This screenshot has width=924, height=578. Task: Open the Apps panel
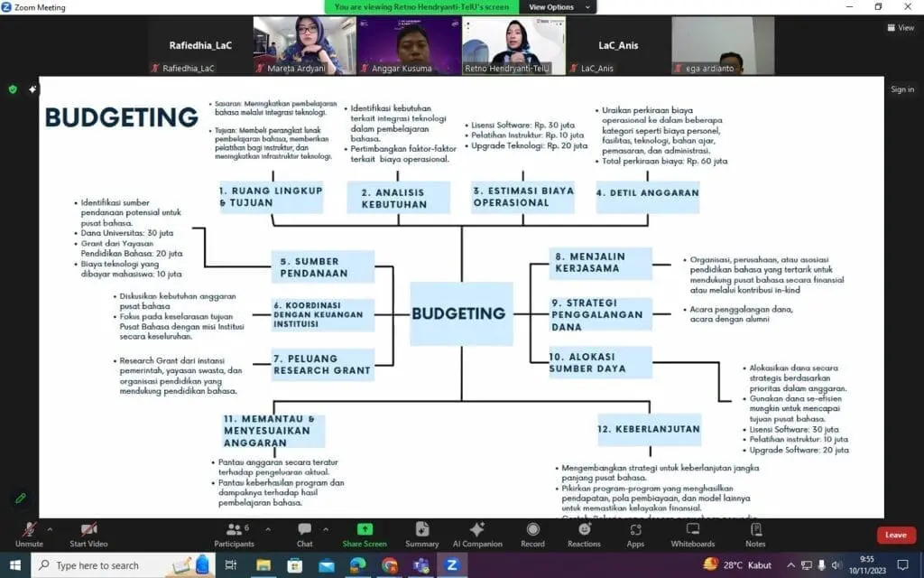click(635, 533)
